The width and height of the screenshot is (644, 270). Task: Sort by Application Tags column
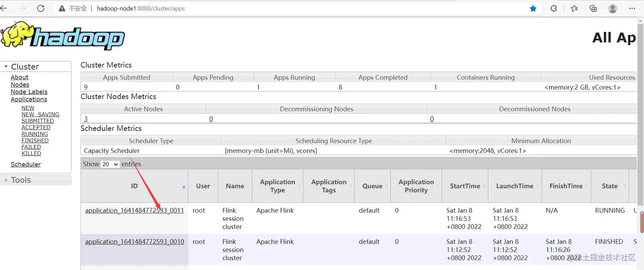[x=329, y=186]
